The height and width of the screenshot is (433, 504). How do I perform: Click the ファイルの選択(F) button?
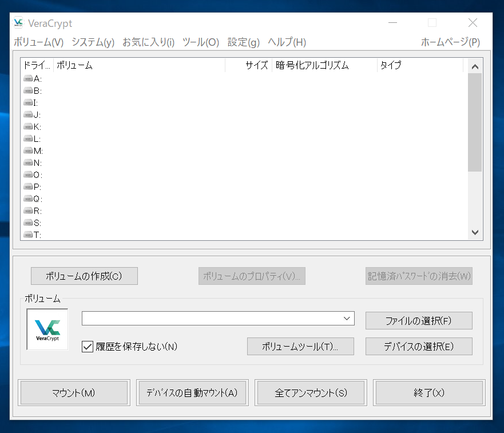point(419,321)
